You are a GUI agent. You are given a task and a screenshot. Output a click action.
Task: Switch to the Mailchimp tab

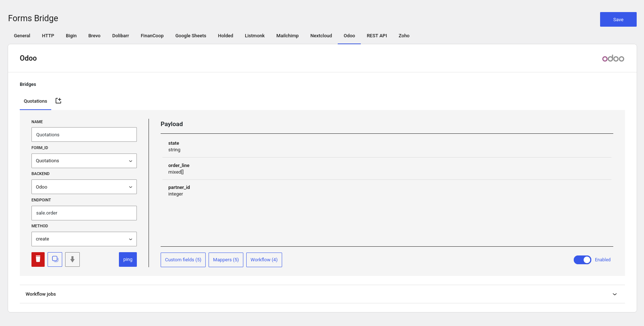(x=287, y=36)
